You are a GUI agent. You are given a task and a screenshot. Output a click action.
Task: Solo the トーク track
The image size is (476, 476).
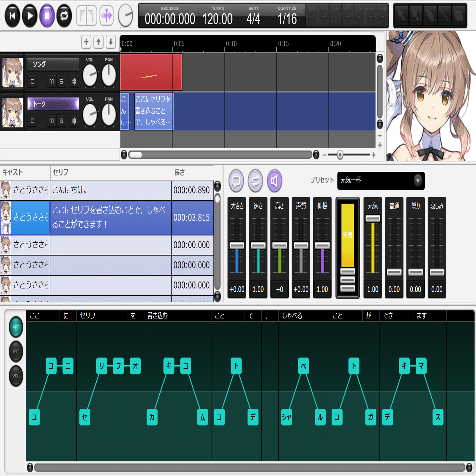[61, 121]
